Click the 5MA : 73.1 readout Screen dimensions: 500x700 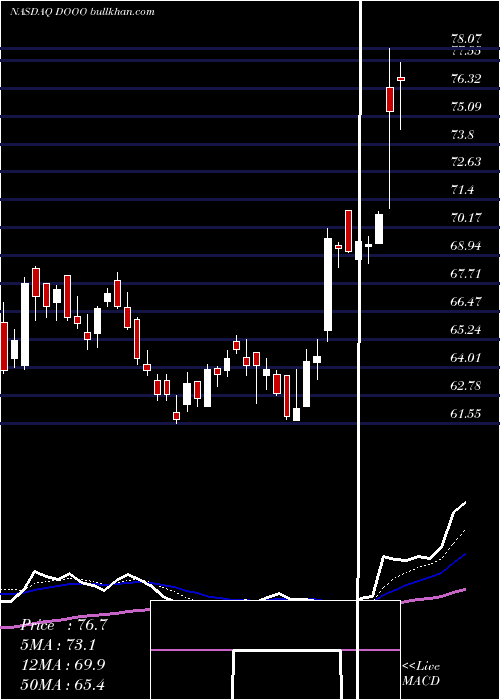[x=58, y=645]
